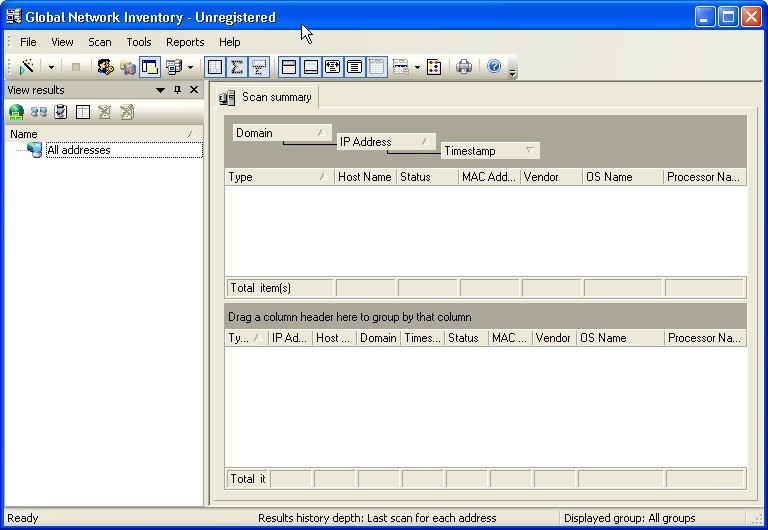Toggle the filter row button with the funnel
Viewport: 768px width, 530px height.
click(259, 67)
